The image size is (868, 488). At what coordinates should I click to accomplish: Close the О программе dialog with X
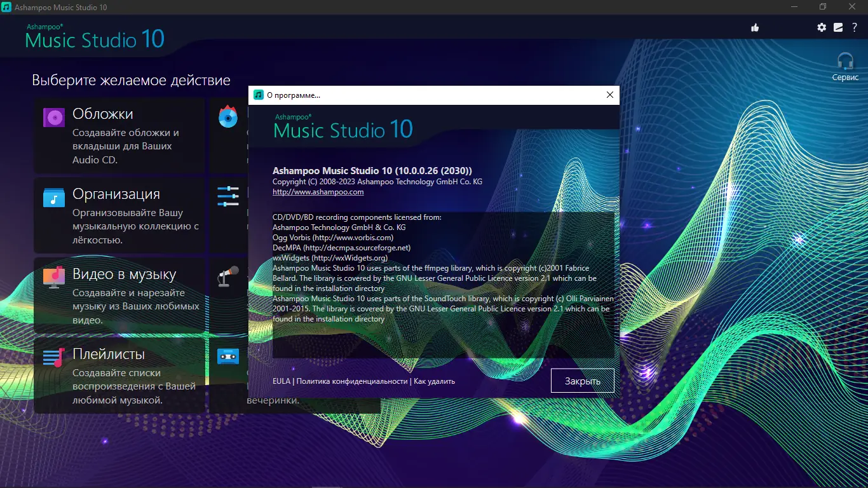click(610, 95)
